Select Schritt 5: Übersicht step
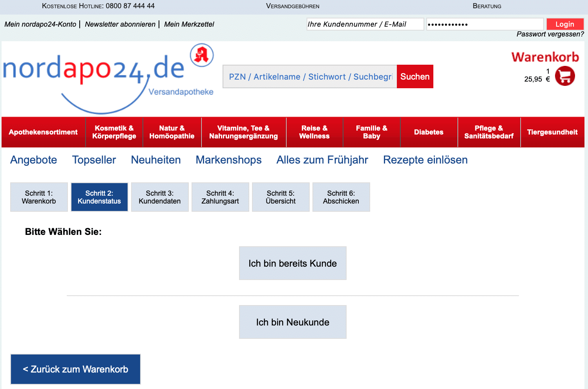588x389 pixels. 281,197
